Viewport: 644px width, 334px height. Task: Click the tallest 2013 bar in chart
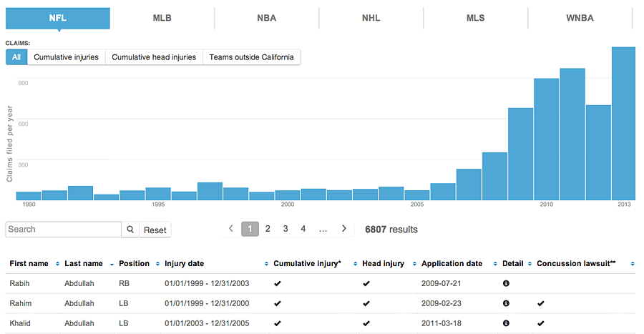coord(623,123)
